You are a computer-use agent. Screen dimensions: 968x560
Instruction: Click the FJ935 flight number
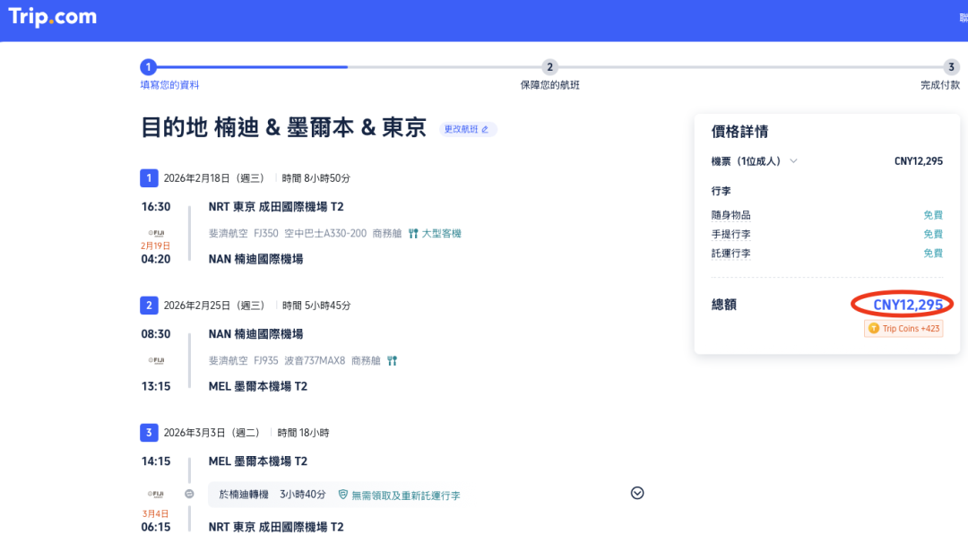(266, 360)
